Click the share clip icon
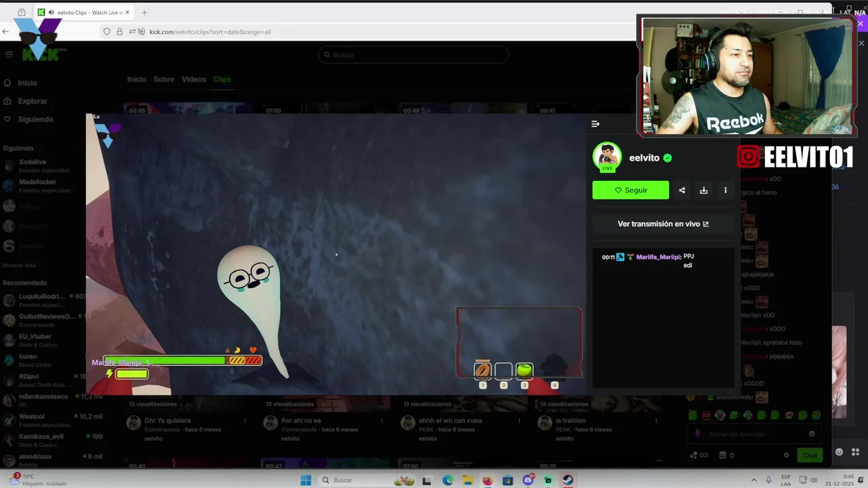Image resolution: width=868 pixels, height=488 pixels. click(682, 190)
